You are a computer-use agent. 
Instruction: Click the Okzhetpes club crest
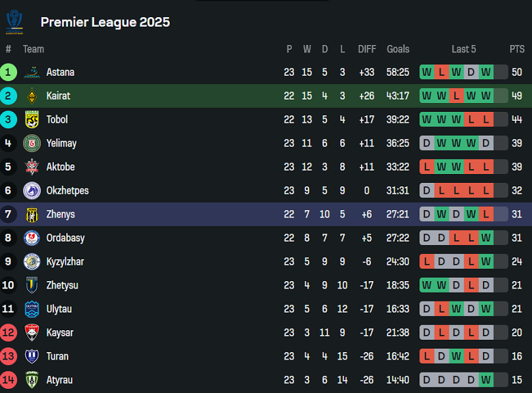point(32,190)
